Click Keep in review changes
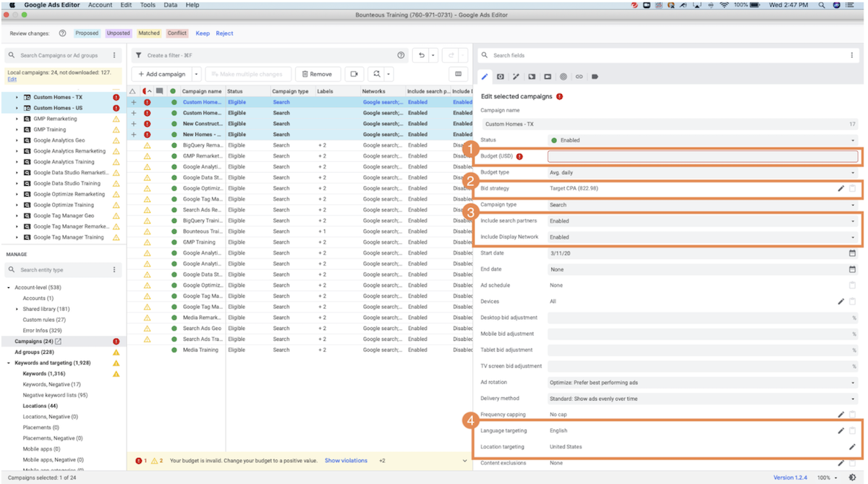 pos(203,33)
